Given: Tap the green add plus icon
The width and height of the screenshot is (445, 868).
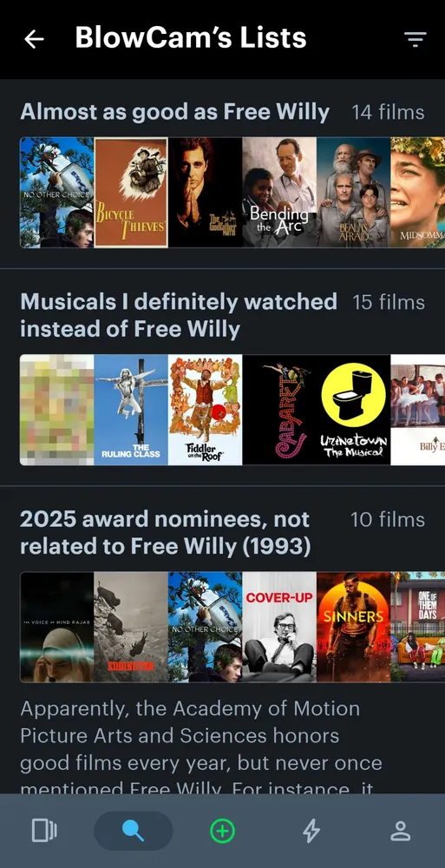Looking at the screenshot, I should pos(222,831).
